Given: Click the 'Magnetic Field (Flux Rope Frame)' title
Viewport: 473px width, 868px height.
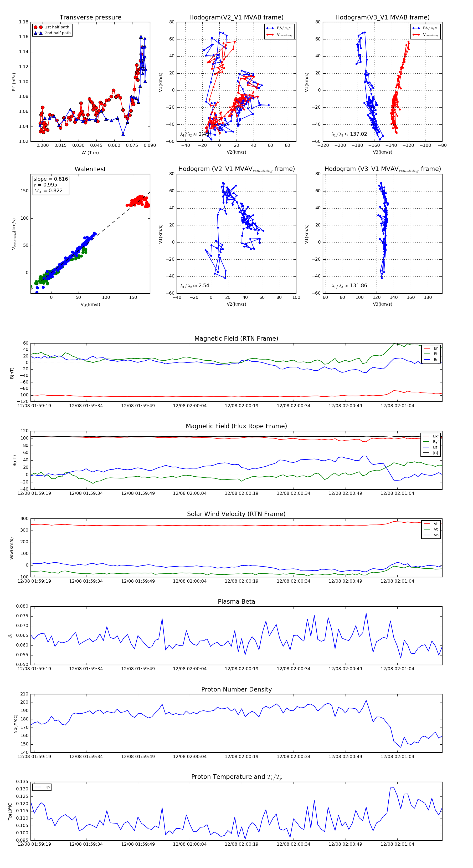Looking at the screenshot, I should pos(236,426).
